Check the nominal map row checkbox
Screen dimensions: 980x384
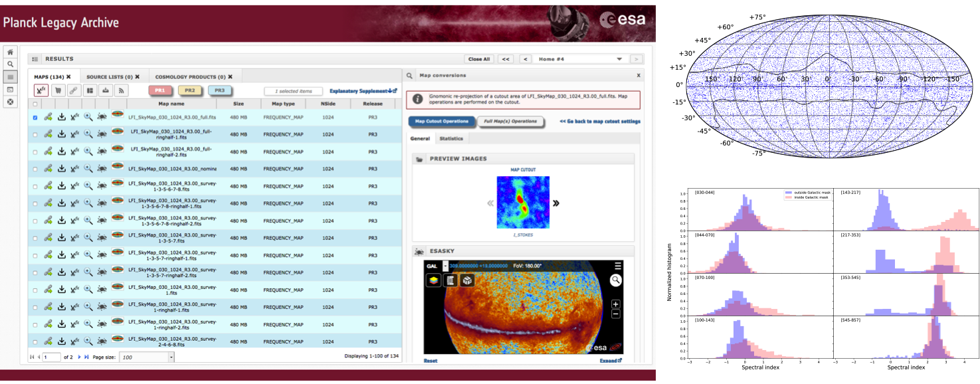(x=35, y=169)
